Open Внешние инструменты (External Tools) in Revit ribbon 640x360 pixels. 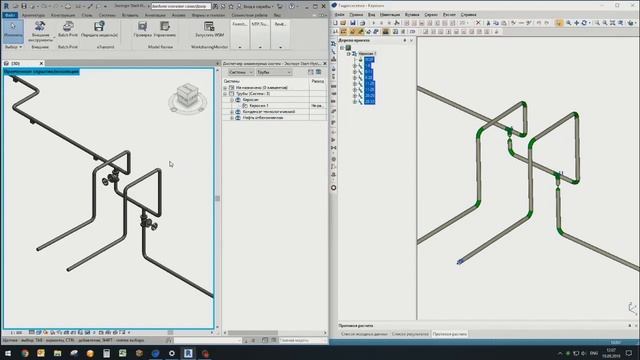tap(40, 31)
